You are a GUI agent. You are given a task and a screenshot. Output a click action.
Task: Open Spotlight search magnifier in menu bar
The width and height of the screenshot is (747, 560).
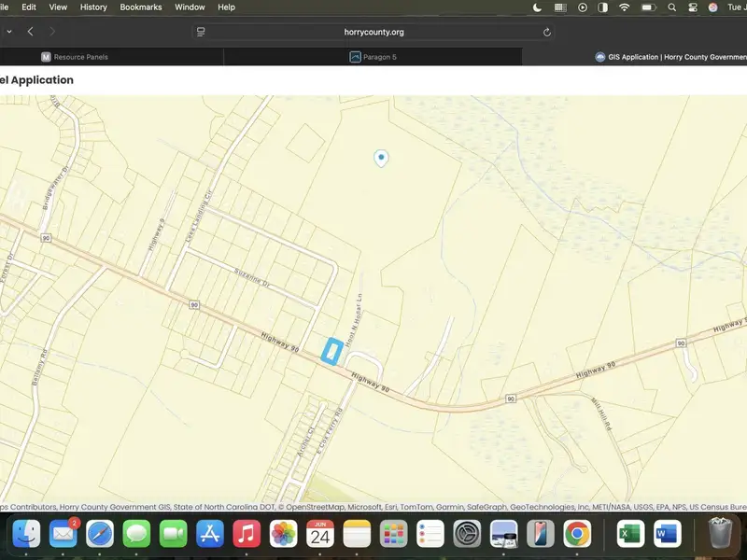pyautogui.click(x=671, y=7)
